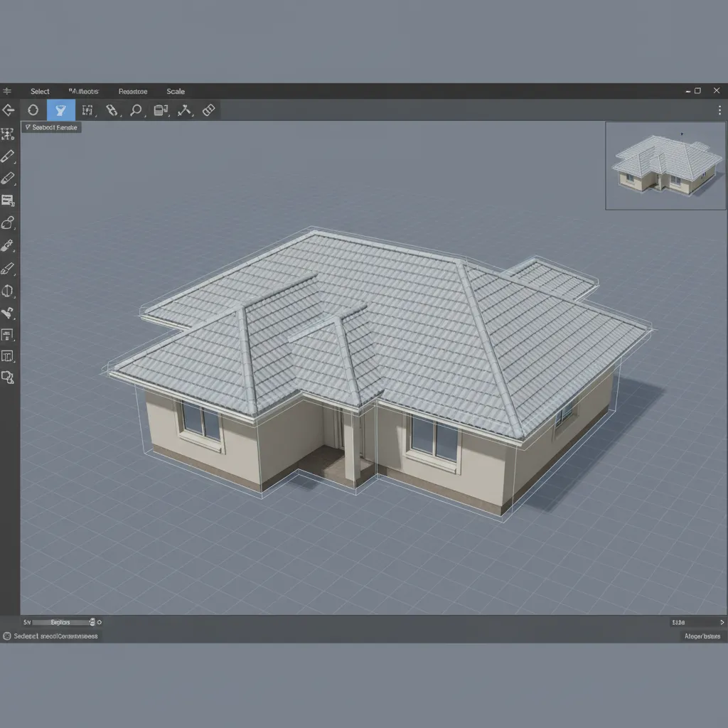The image size is (728, 728).
Task: Expand the Seabed1 Fienske dropdown chip
Action: click(x=51, y=127)
